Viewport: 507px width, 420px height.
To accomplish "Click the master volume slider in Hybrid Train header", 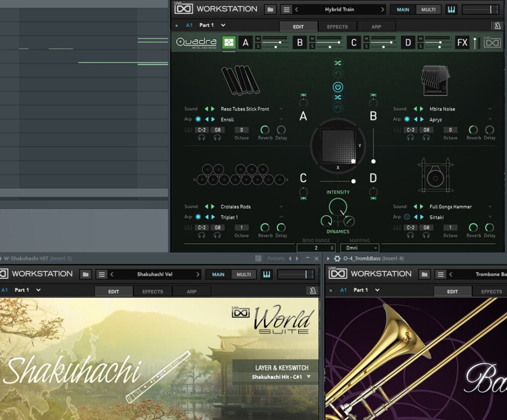I will pyautogui.click(x=480, y=9).
